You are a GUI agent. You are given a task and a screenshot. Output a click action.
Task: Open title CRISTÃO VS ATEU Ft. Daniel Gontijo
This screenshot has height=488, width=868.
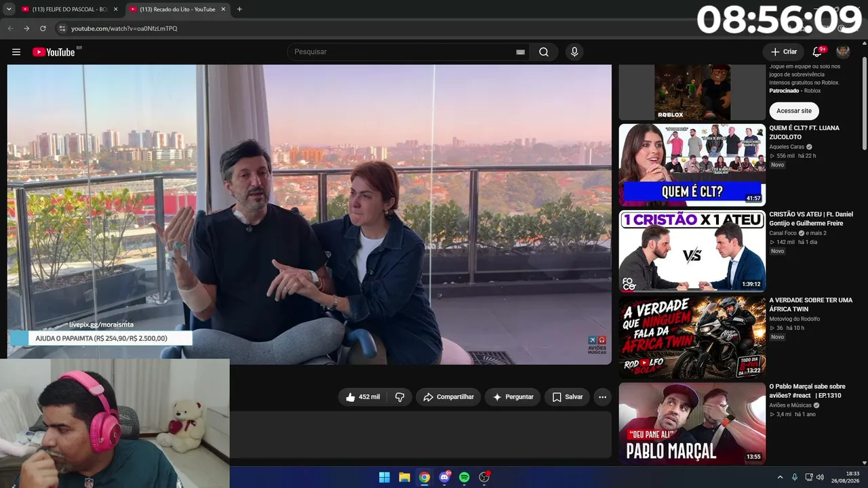pos(811,219)
